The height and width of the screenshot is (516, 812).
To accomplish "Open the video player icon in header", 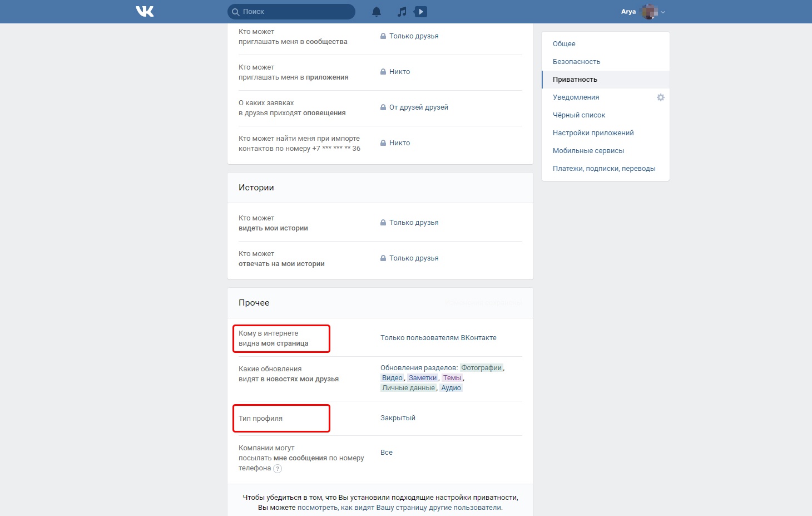I will coord(421,12).
